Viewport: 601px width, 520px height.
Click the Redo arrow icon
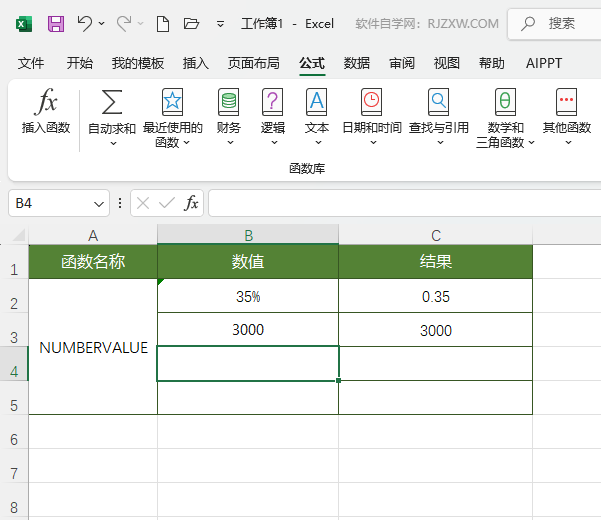(x=124, y=23)
